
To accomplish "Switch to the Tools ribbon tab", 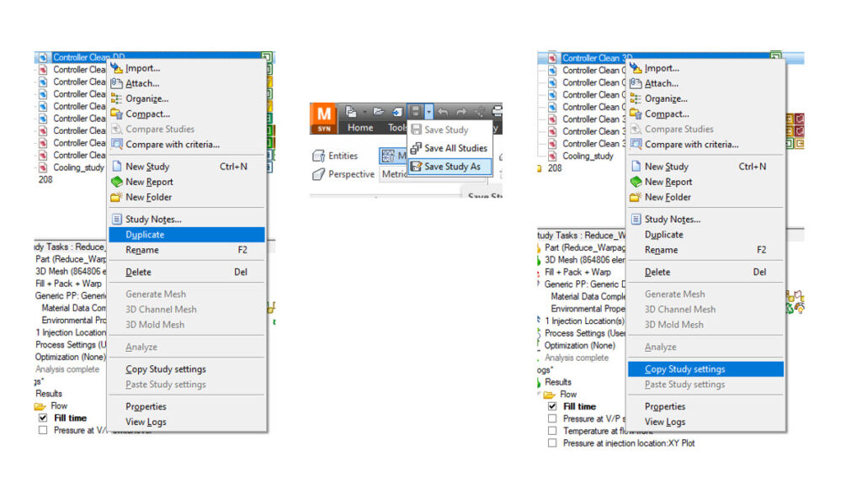I will tap(397, 128).
